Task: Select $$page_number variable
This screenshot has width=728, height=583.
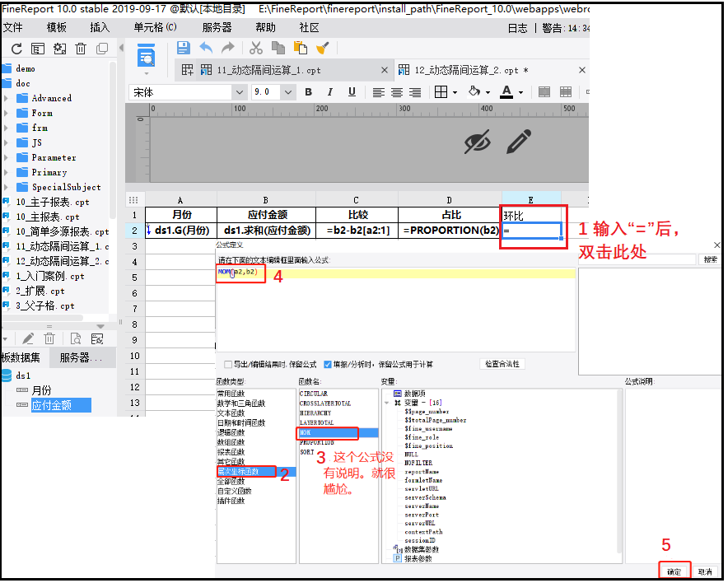Action: pos(427,412)
